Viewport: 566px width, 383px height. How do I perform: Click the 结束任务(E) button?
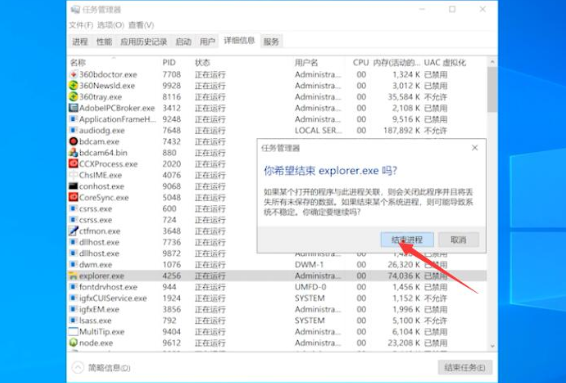click(465, 367)
